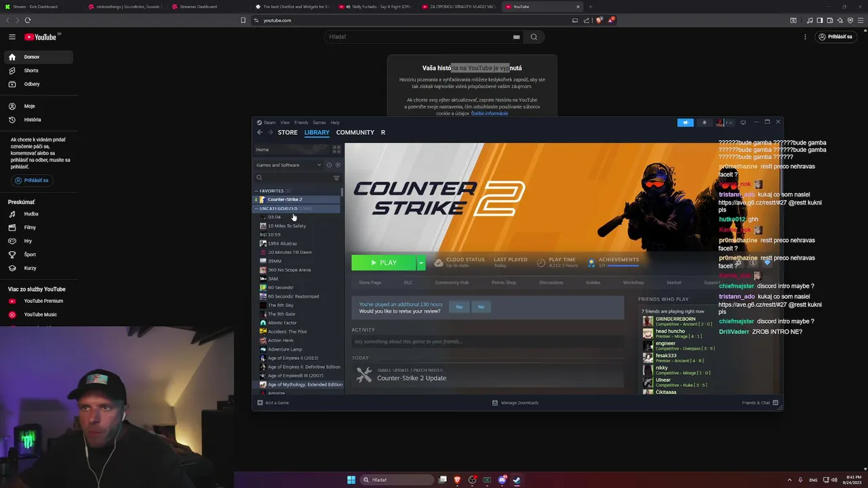Image resolution: width=868 pixels, height=488 pixels.
Task: Switch to the COMMUNITY tab in Steam
Action: (355, 132)
